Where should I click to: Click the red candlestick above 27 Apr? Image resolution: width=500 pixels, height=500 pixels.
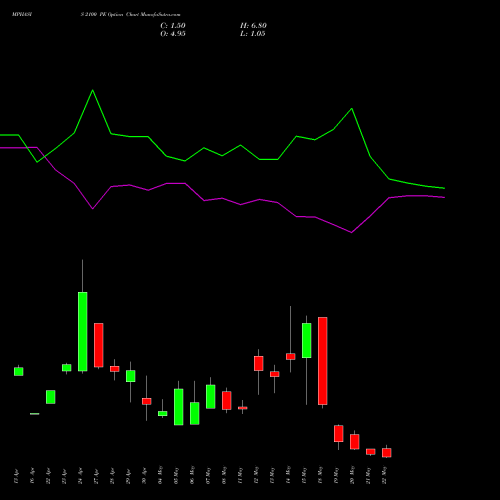click(99, 345)
